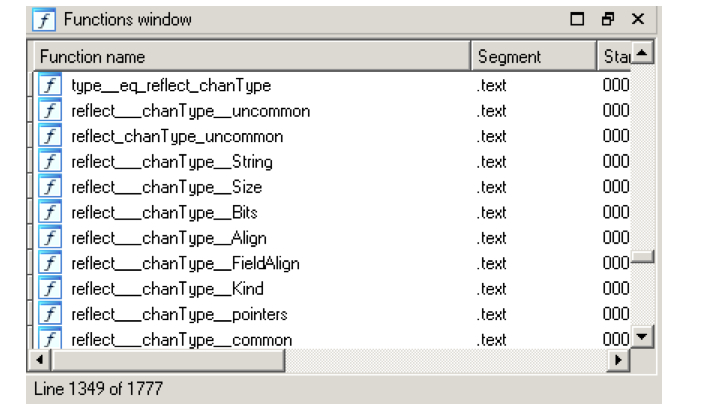Select the reflect___chanType__Kind function

[x=332, y=289]
